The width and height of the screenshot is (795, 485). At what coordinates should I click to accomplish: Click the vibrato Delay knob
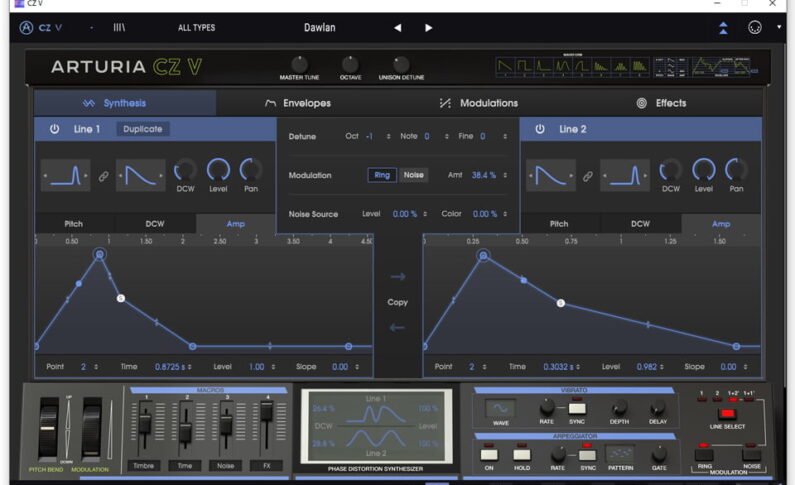pyautogui.click(x=658, y=407)
